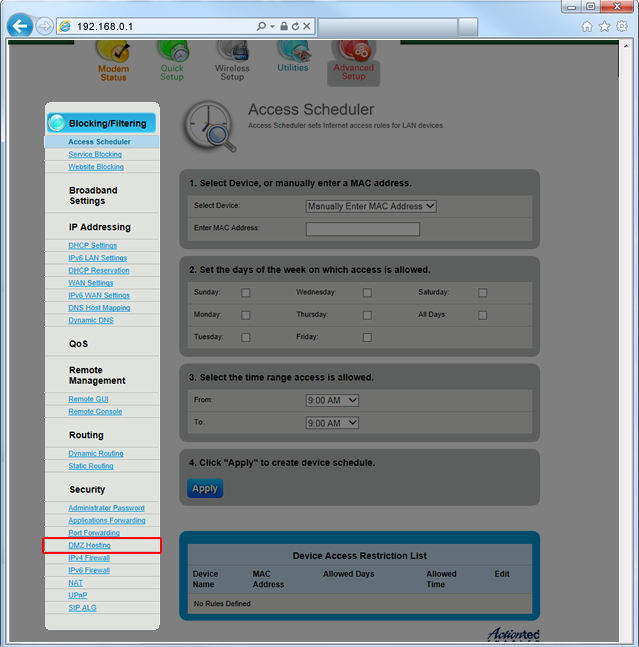Open IPv4 Firewall link
639x647 pixels.
(x=89, y=558)
